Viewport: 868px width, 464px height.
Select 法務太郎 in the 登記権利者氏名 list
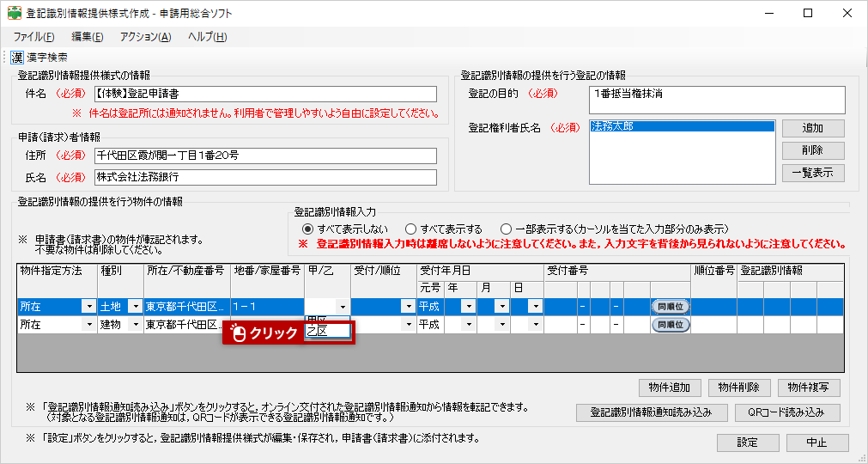[682, 127]
